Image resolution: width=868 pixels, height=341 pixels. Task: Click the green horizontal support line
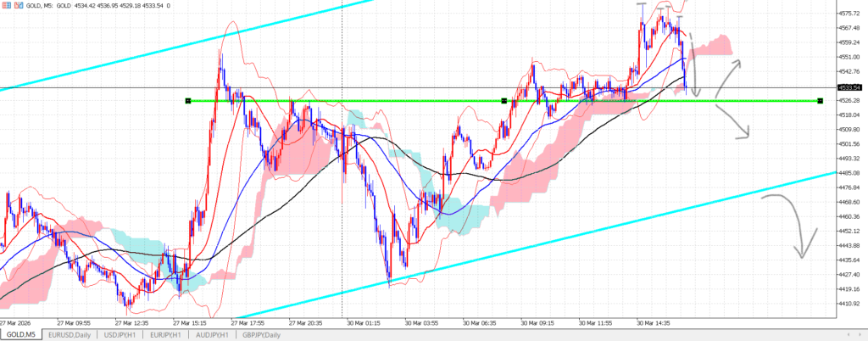click(339, 101)
